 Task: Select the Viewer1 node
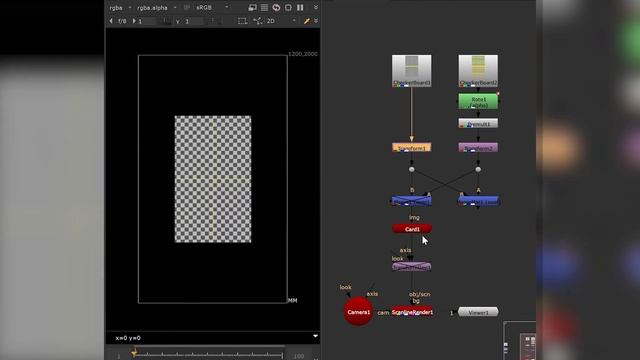(478, 312)
